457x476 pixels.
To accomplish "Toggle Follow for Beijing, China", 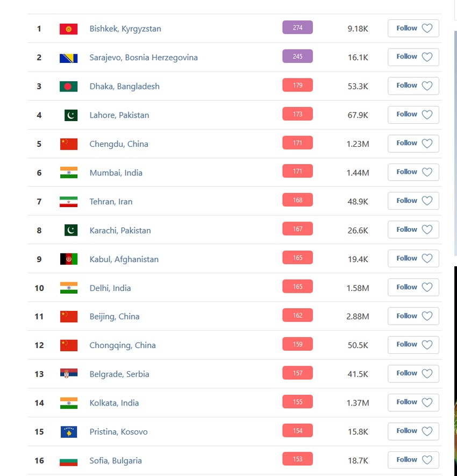I will pyautogui.click(x=413, y=316).
